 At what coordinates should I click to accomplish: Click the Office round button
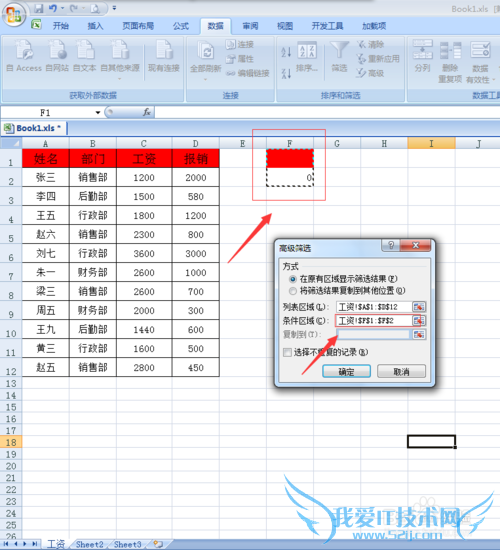pos(14,15)
